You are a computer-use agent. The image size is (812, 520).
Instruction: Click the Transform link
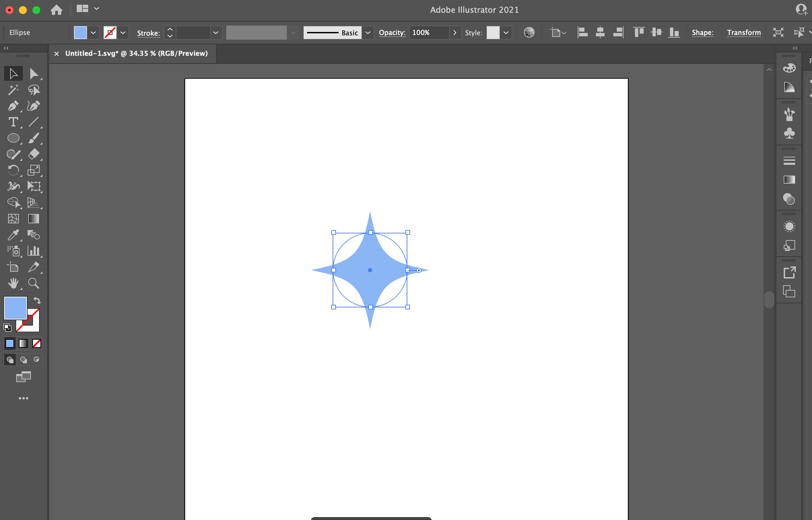tap(743, 33)
